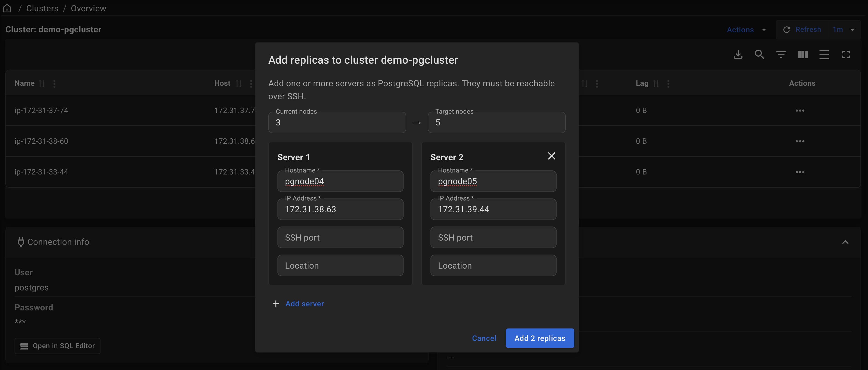Click the Server 2 Hostname field
Image resolution: width=868 pixels, height=370 pixels.
[493, 181]
